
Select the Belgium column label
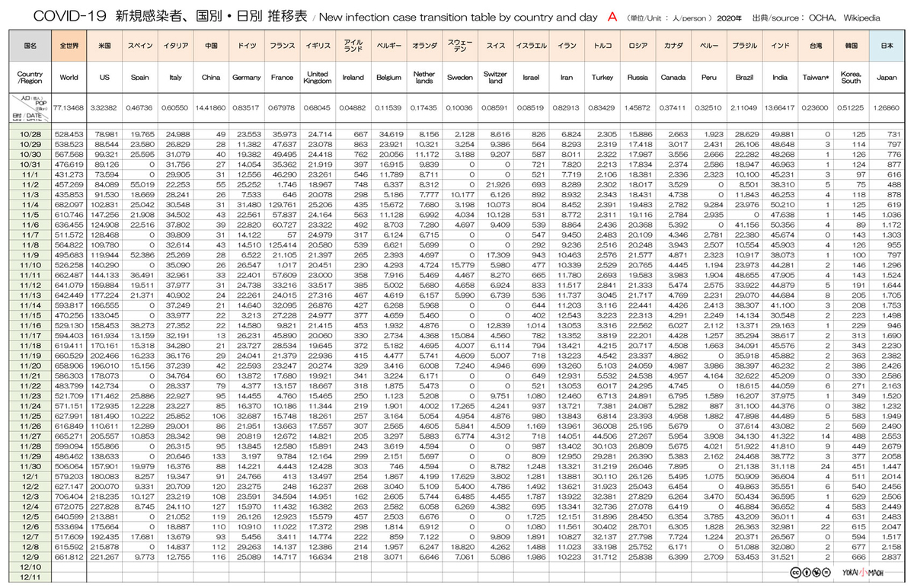pos(388,77)
